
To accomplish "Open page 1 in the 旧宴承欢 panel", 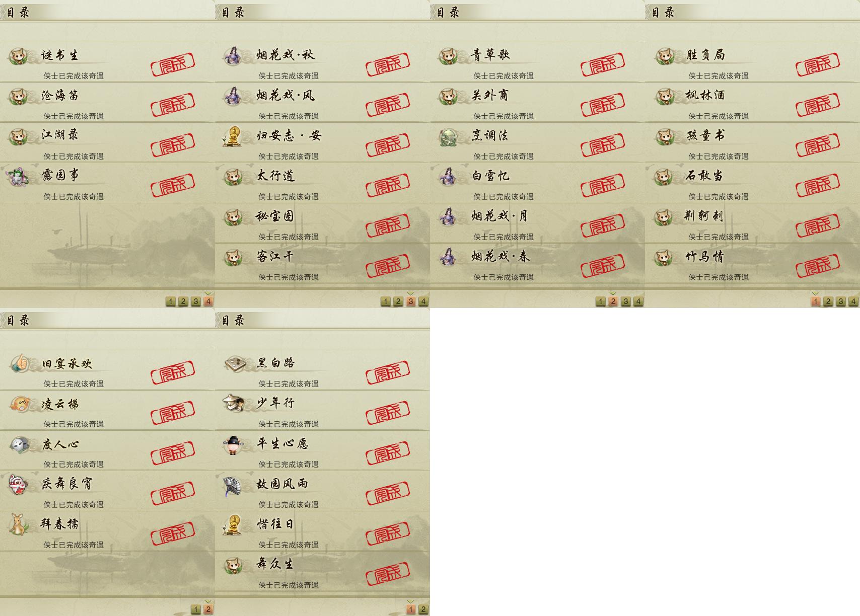I will (195, 609).
